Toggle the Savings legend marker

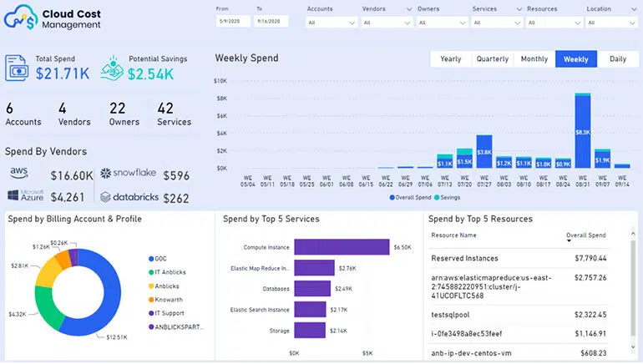[x=437, y=198]
